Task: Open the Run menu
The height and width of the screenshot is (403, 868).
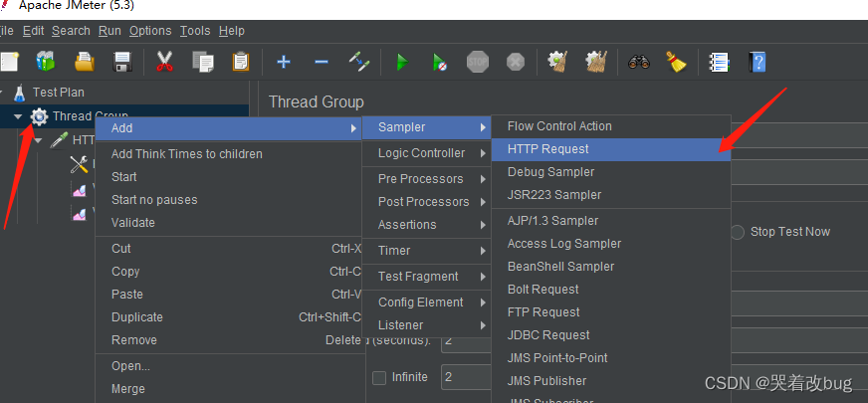Action: click(x=109, y=31)
